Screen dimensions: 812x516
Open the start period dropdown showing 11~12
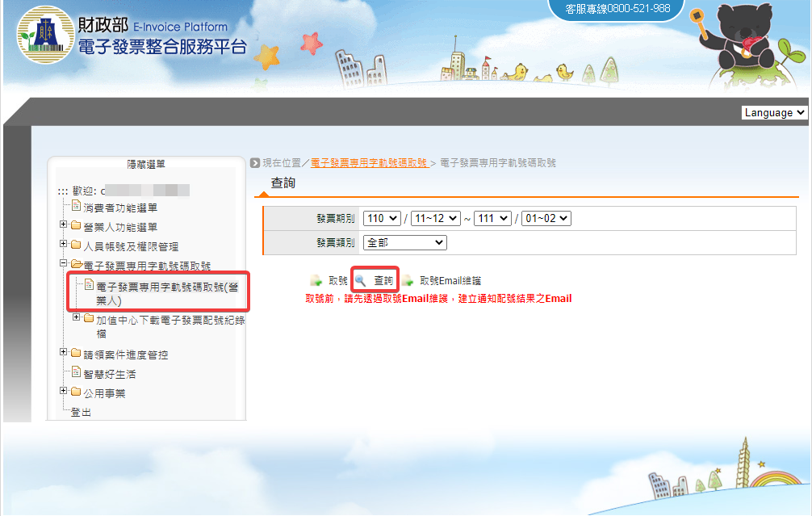434,219
